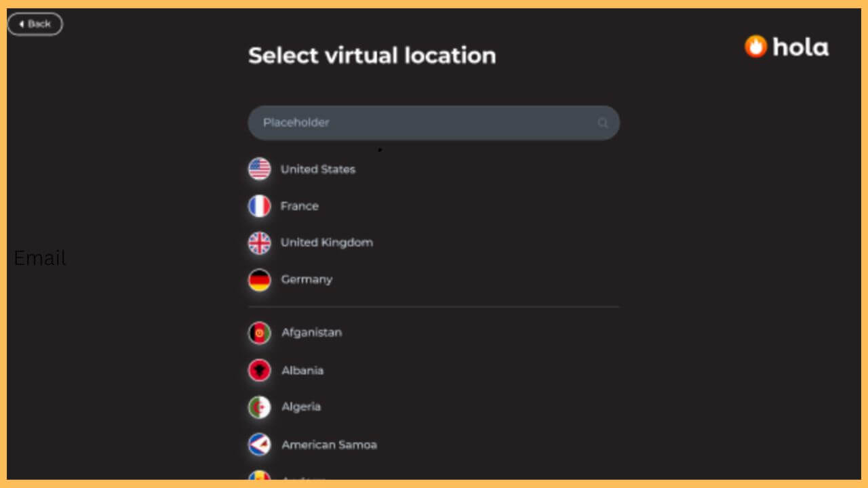Screen dimensions: 868x488
Task: Choose France from the country list
Action: click(299, 205)
